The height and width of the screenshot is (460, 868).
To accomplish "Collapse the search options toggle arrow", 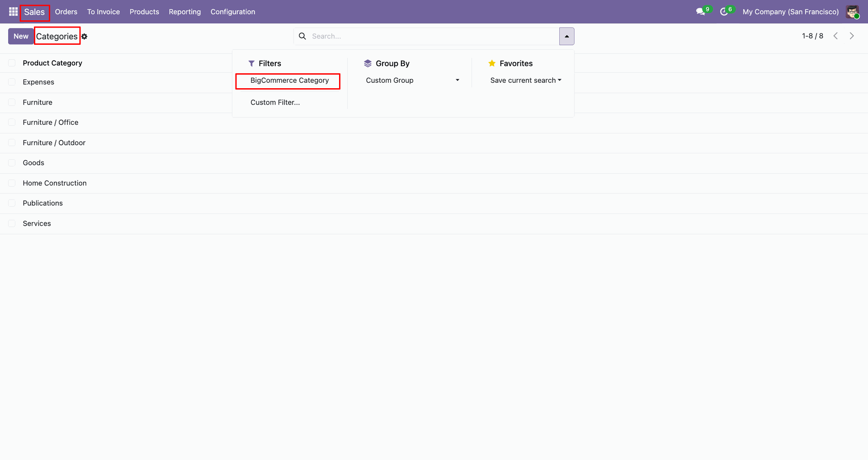I will click(x=566, y=36).
